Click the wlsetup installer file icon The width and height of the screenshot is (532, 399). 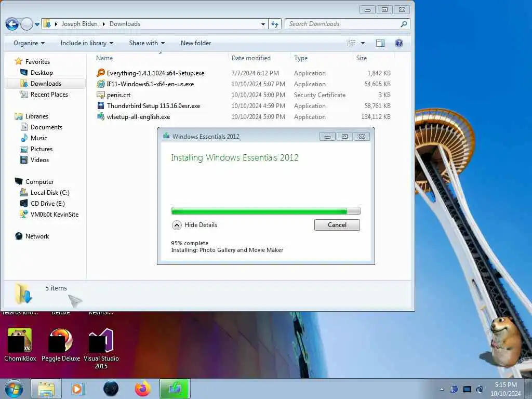tap(101, 116)
